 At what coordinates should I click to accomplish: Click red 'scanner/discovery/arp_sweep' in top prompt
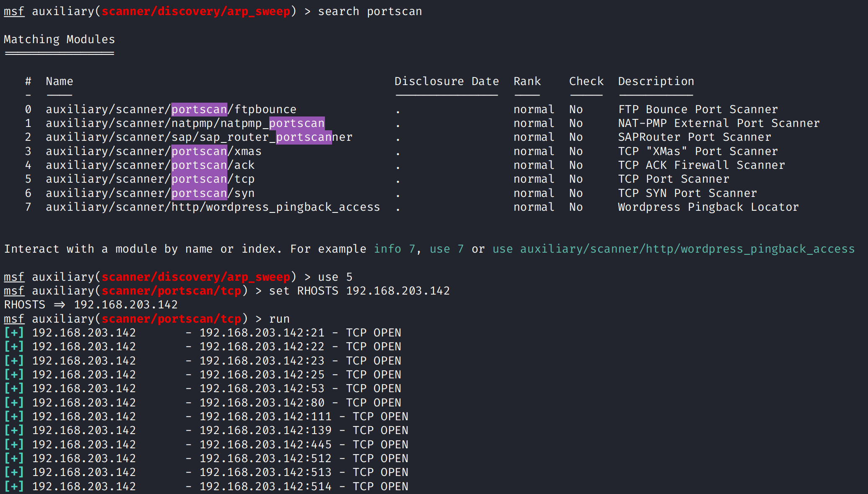coord(196,11)
